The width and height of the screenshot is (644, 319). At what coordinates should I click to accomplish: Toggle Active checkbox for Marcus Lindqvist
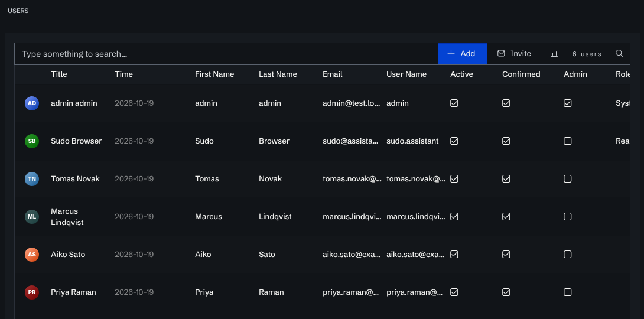pos(454,216)
